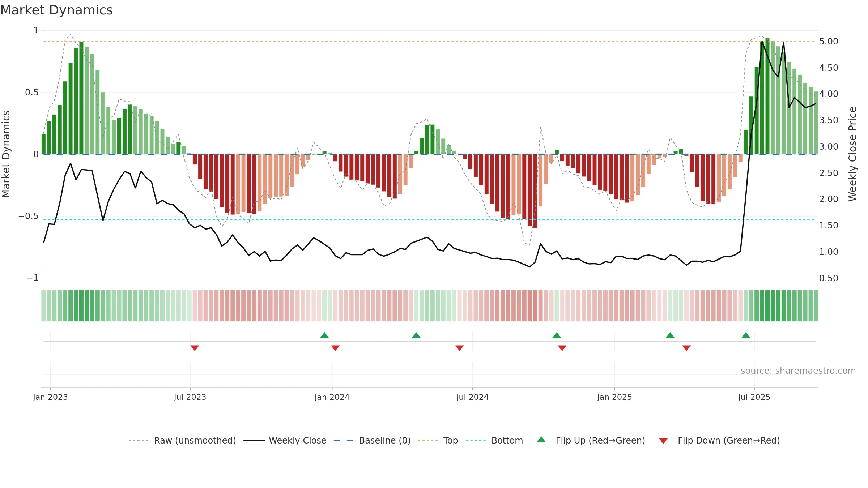Click the right axis price label 2.00
868x488 pixels.
click(829, 199)
